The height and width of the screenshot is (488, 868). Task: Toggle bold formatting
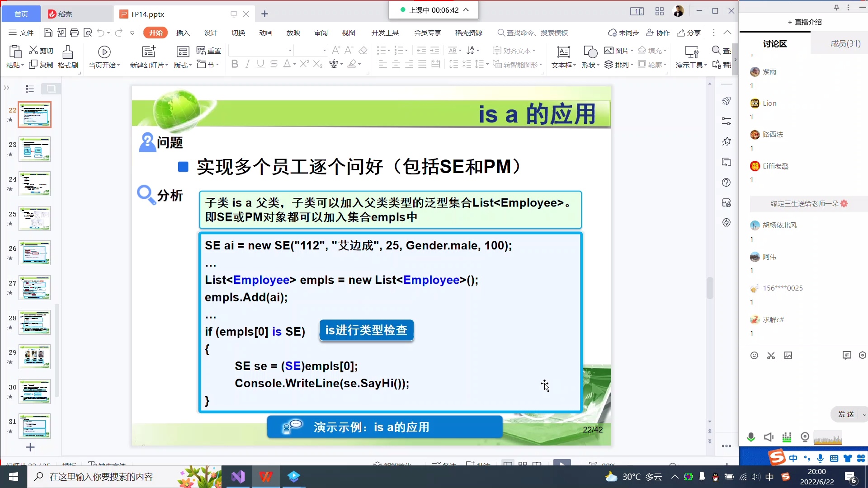pos(234,64)
